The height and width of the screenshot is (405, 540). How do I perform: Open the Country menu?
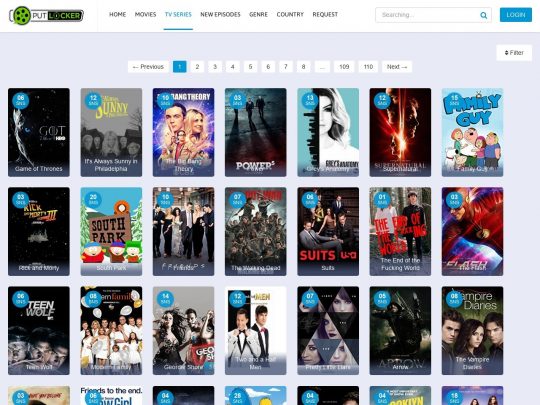tap(290, 14)
